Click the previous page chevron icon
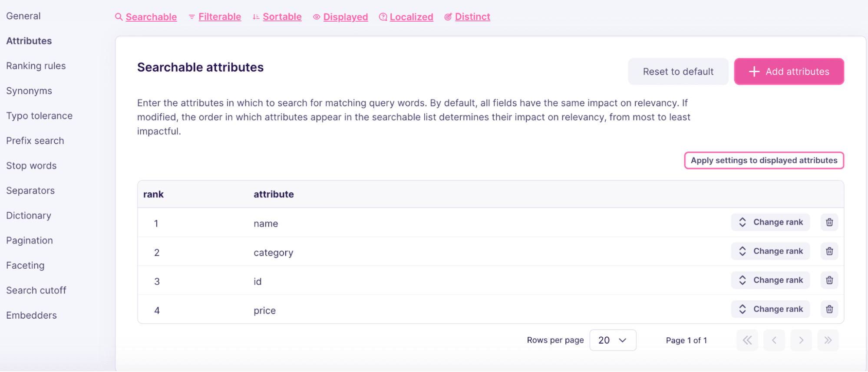This screenshot has height=372, width=868. point(774,340)
